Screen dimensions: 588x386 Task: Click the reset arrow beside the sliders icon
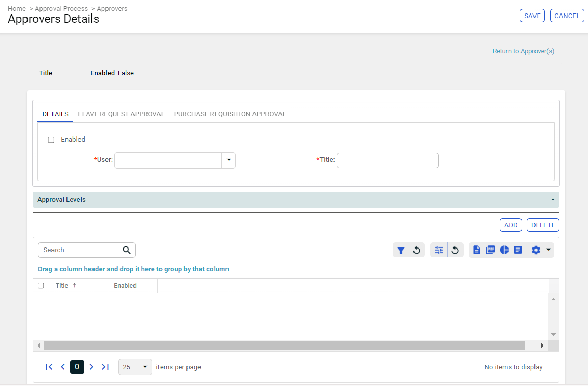tap(455, 250)
